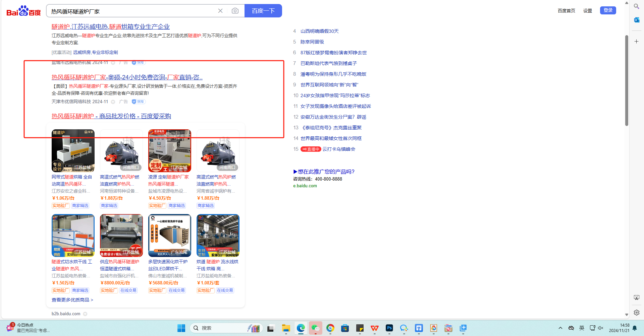The image size is (644, 336).
Task: Open hot search 安徽万达金街发生分尸案?辟谣
Action: coord(333,117)
